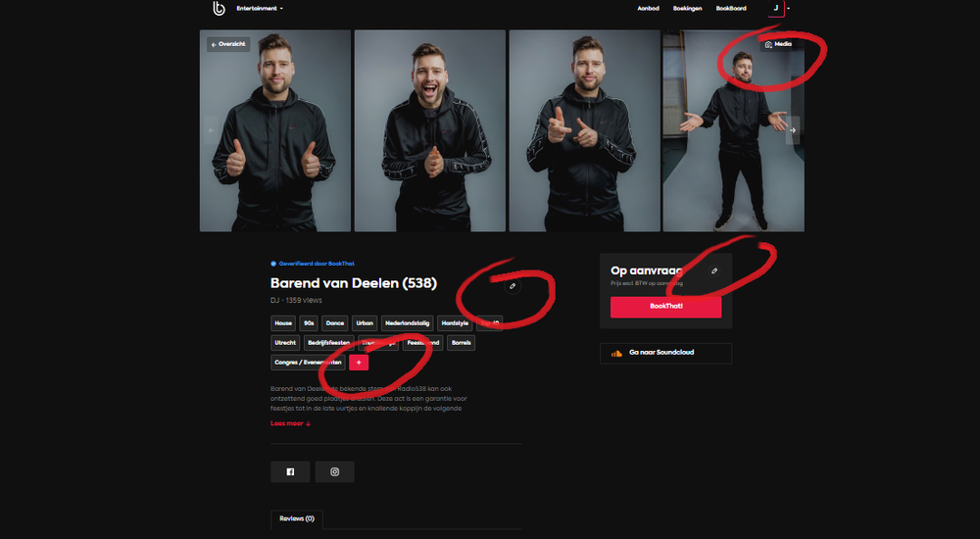Select the Top 40 tag
980x539 pixels.
point(489,323)
